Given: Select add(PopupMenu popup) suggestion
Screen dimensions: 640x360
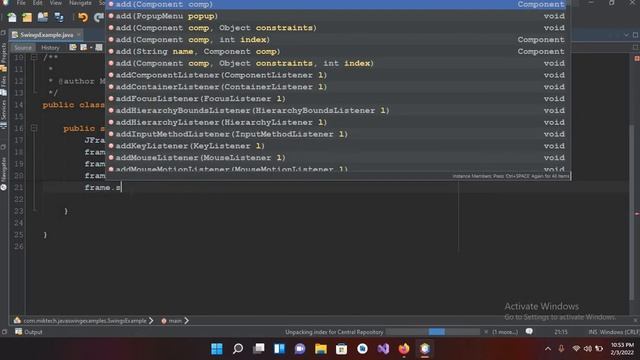Looking at the screenshot, I should coord(338,16).
